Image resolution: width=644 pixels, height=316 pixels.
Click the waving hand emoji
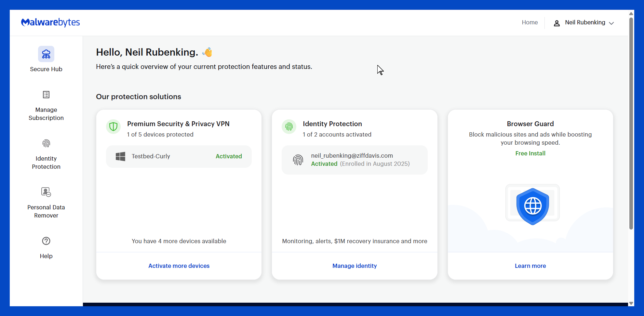(x=207, y=52)
